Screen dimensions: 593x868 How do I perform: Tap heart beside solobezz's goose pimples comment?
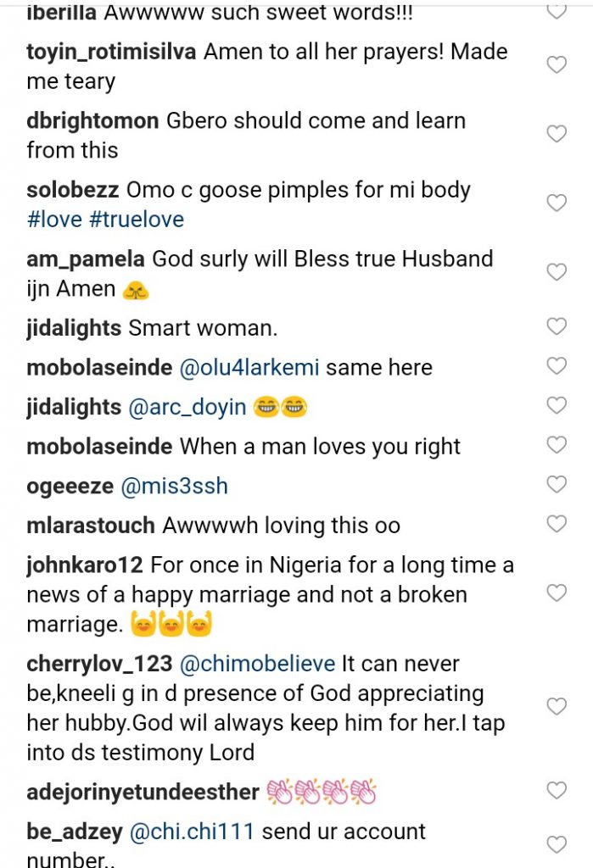(557, 203)
